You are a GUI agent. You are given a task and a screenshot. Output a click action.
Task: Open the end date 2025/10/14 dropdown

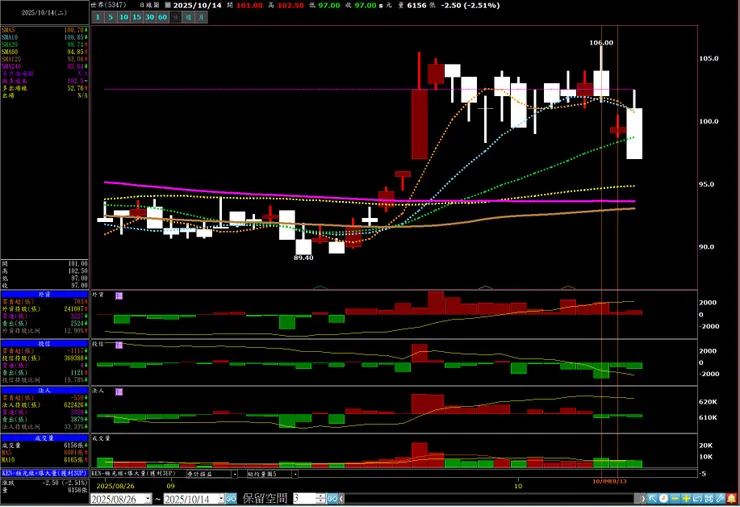click(x=221, y=499)
